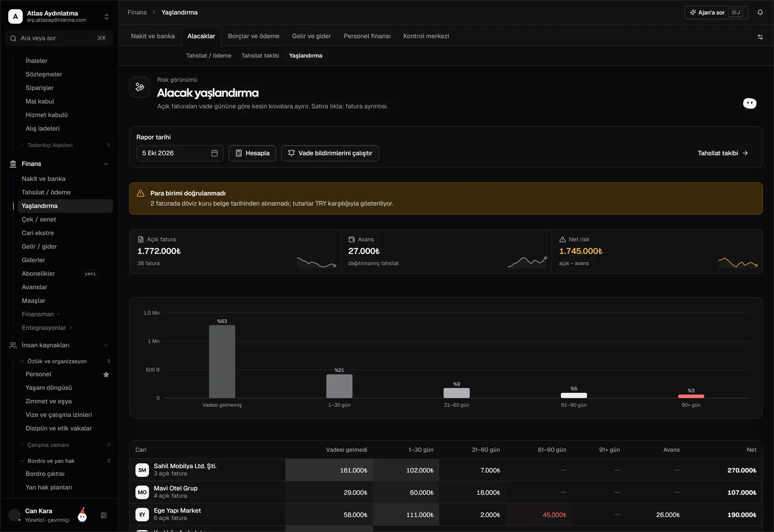Click the Santa avatar icon by Can Kara
774x532 pixels.
click(x=82, y=515)
